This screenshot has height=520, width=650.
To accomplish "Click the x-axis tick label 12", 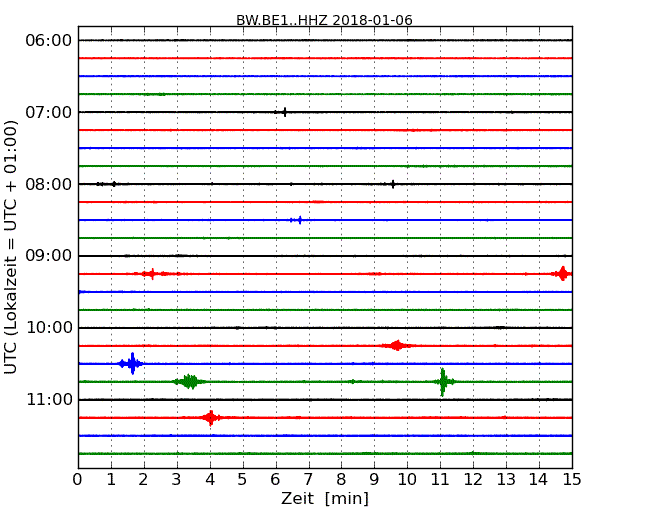I will 473,480.
